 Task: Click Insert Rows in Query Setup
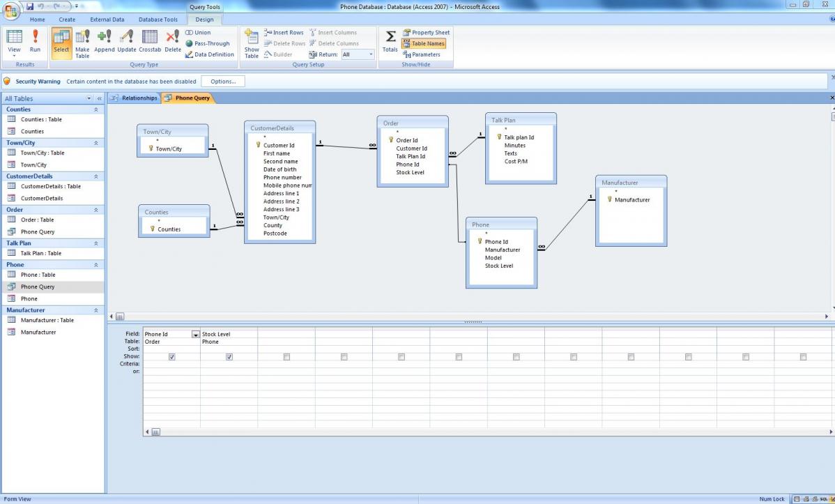pyautogui.click(x=284, y=33)
